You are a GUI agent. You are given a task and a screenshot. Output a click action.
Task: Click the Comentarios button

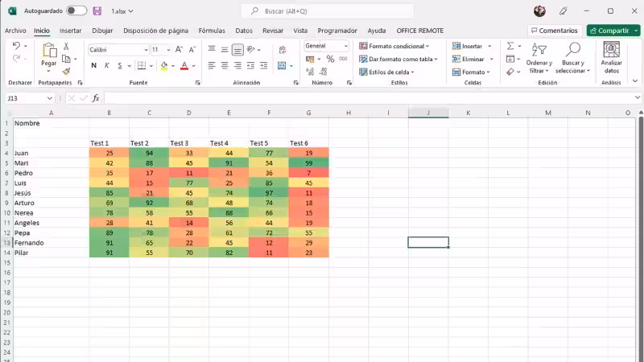point(555,31)
